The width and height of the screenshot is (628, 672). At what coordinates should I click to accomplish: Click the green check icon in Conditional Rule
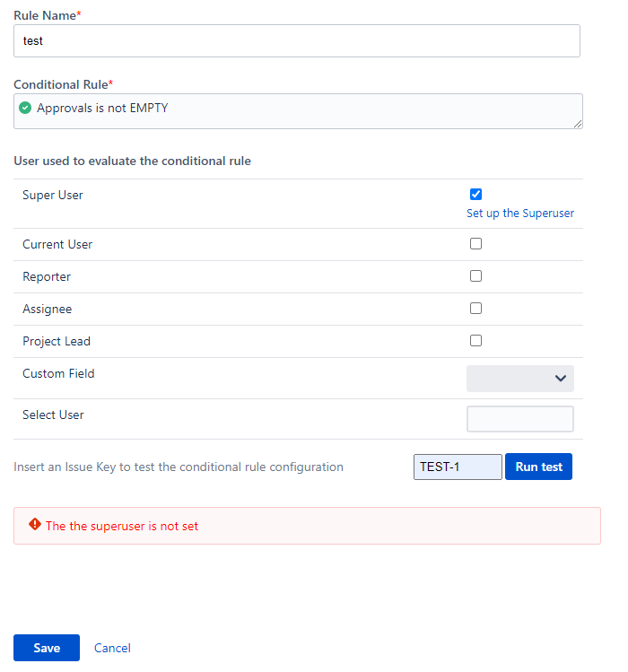(x=25, y=109)
